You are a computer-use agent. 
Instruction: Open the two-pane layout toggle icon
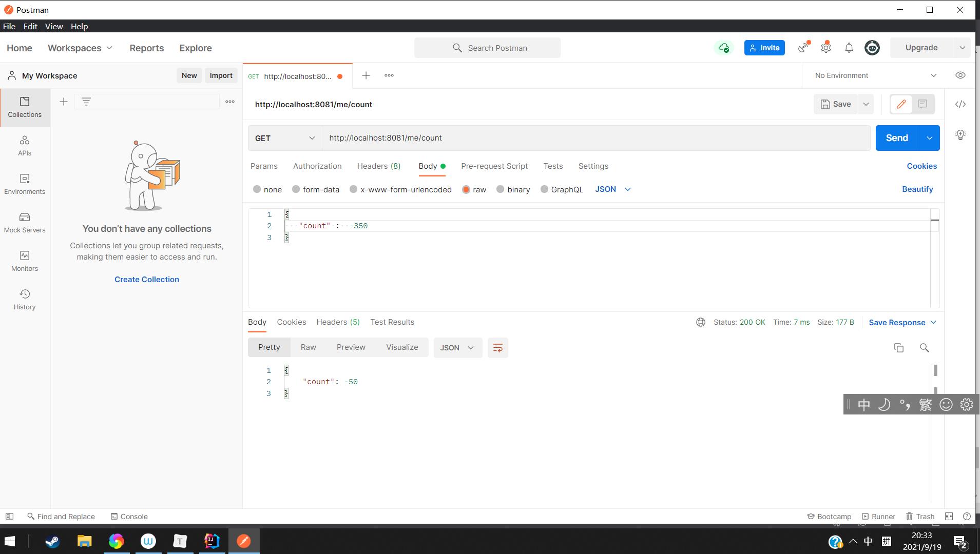[x=949, y=517]
